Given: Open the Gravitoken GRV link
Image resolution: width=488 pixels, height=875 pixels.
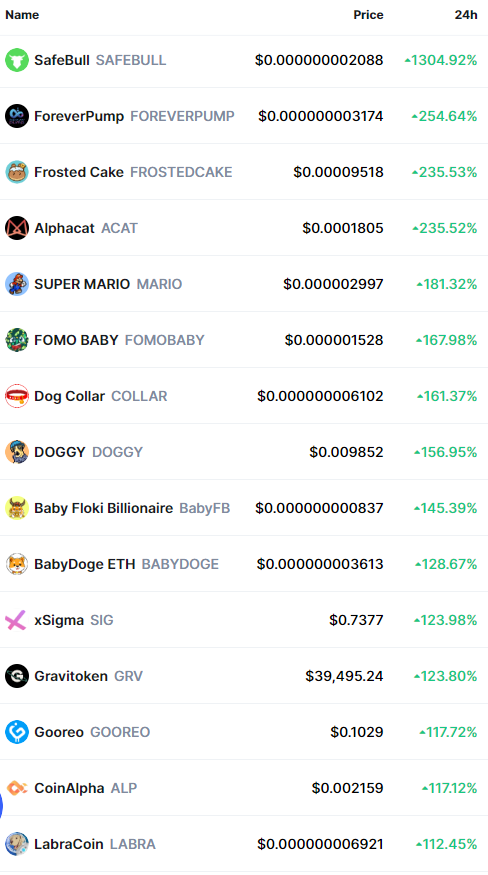Looking at the screenshot, I should point(88,676).
